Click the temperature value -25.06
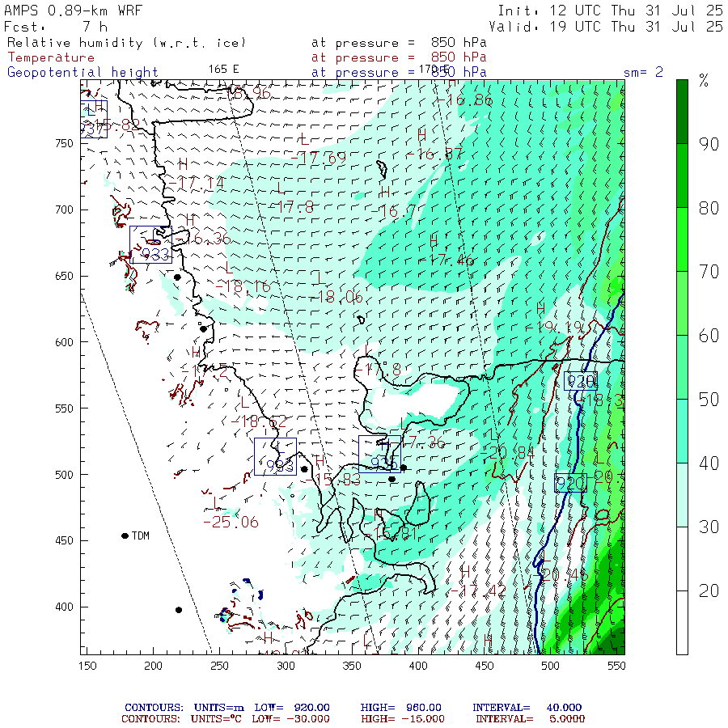This screenshot has height=728, width=728. click(x=231, y=523)
